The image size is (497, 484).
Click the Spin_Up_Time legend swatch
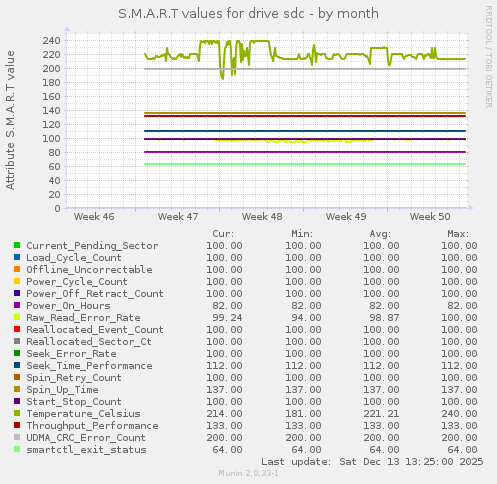pyautogui.click(x=17, y=389)
